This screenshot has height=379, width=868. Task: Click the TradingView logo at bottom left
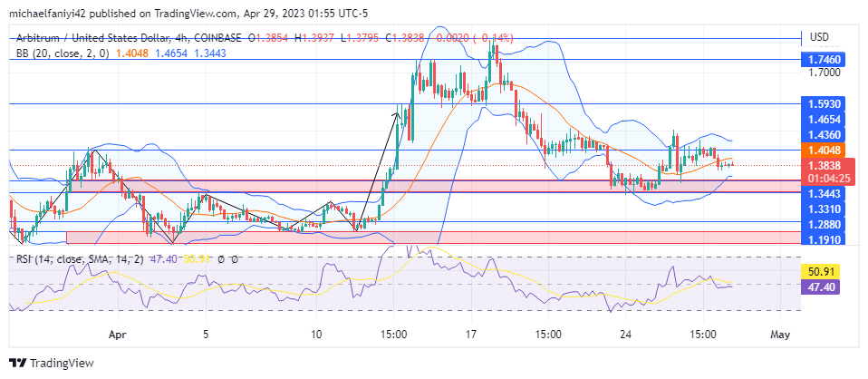52,364
